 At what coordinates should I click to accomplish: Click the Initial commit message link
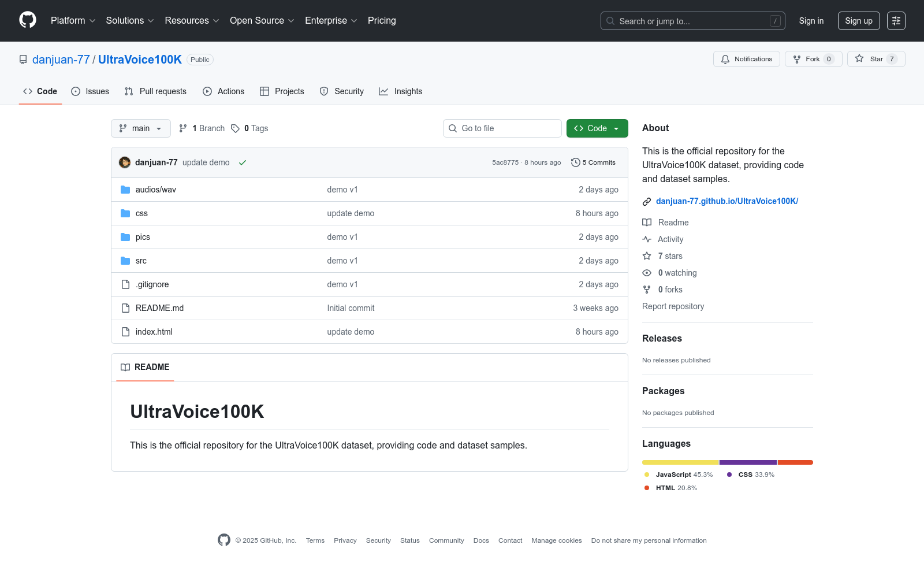[x=351, y=308]
